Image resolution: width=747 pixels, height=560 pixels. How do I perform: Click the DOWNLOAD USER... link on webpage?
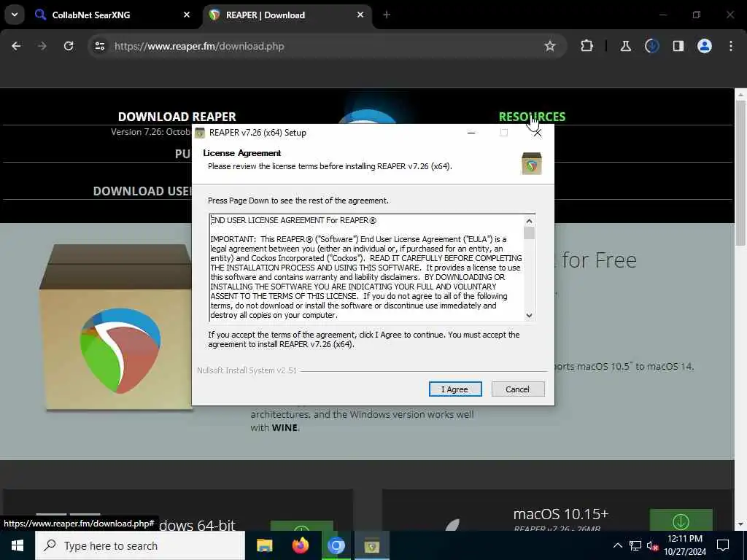click(142, 191)
